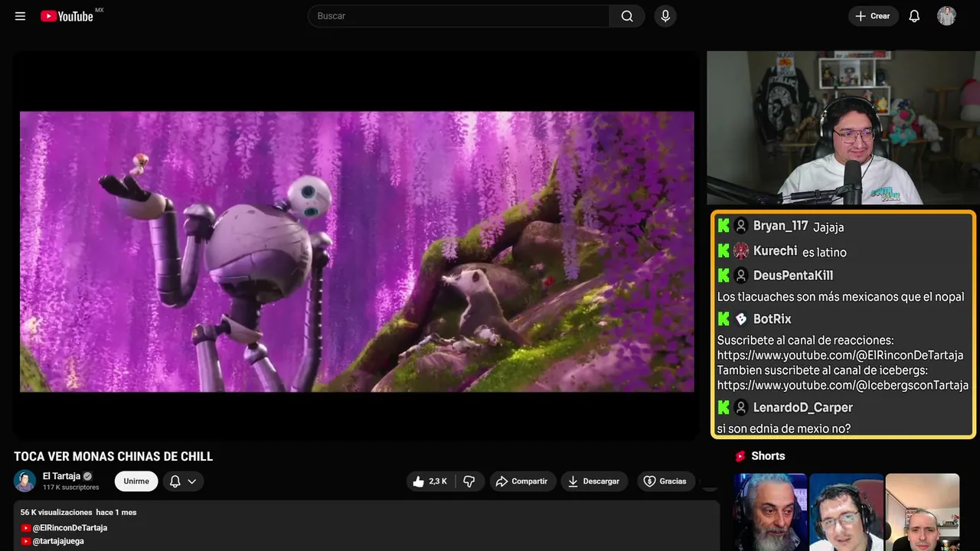Click the chat message "es latino"
Screen dimensions: 980x551
click(825, 253)
